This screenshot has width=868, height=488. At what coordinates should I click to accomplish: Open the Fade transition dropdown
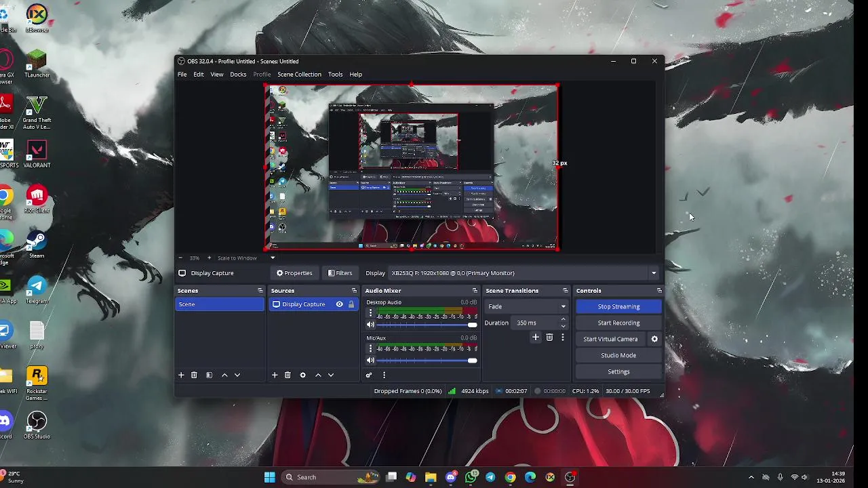coord(526,306)
